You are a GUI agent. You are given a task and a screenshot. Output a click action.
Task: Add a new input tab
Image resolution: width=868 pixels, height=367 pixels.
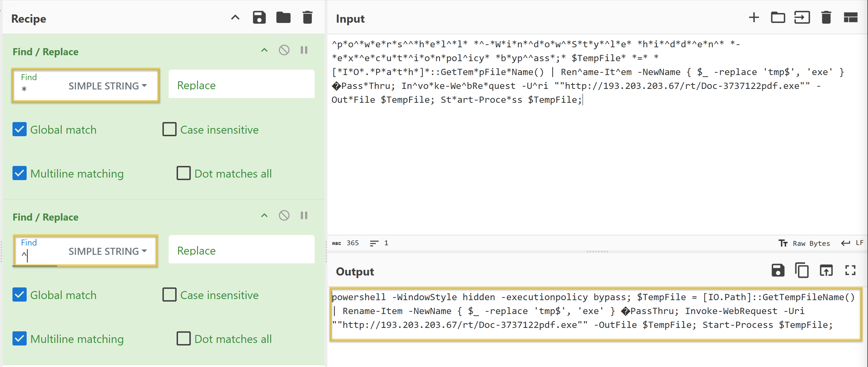tap(754, 18)
